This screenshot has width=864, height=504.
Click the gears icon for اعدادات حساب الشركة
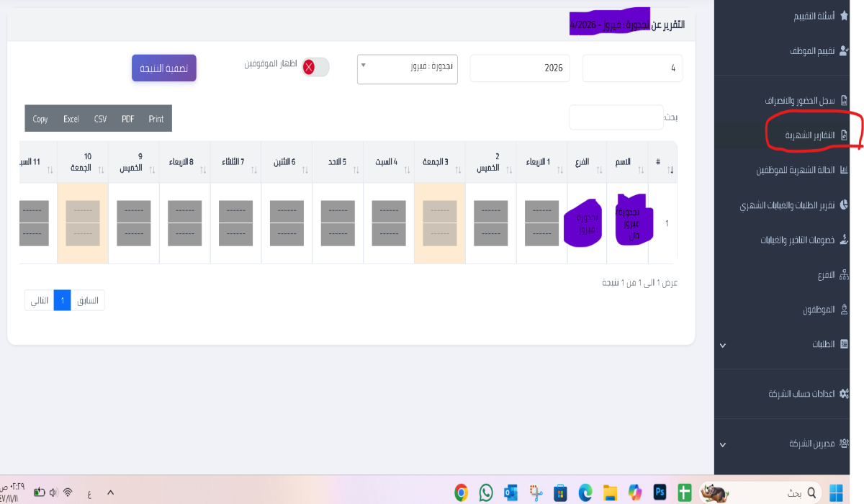click(845, 394)
